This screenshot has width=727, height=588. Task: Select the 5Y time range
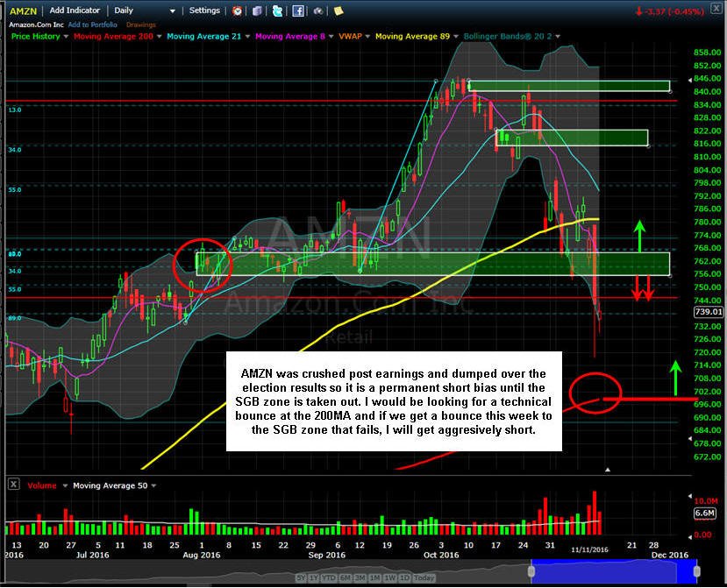302,577
